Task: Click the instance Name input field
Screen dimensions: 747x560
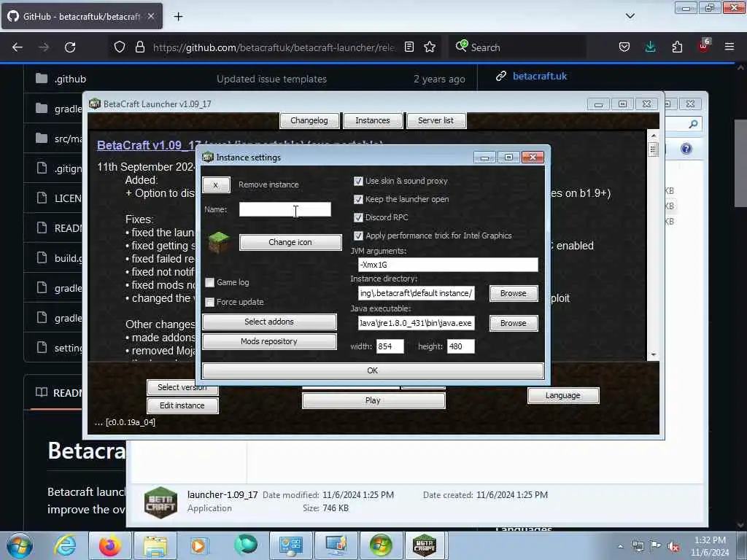Action: pyautogui.click(x=285, y=209)
